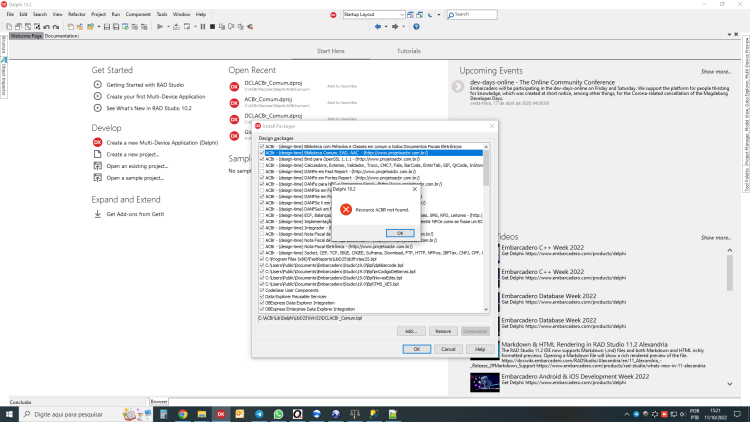Open the Refactor menu
This screenshot has height=422, width=750.
click(x=77, y=14)
